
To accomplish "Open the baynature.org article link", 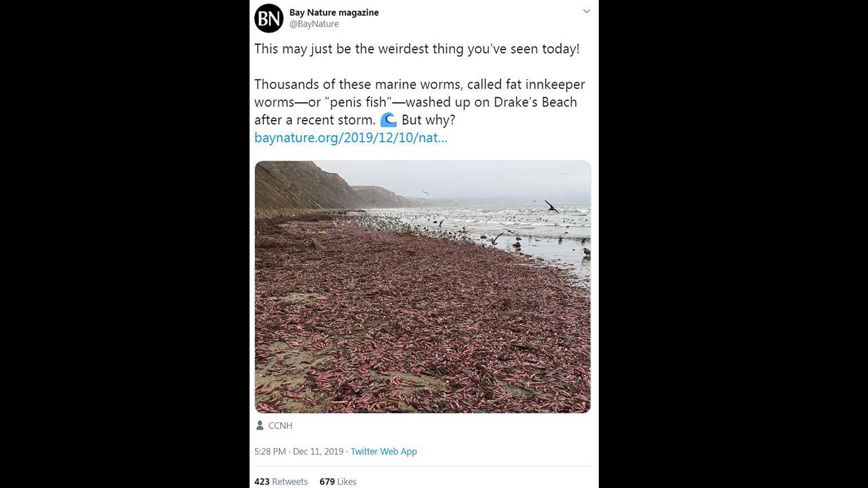I will pos(351,138).
